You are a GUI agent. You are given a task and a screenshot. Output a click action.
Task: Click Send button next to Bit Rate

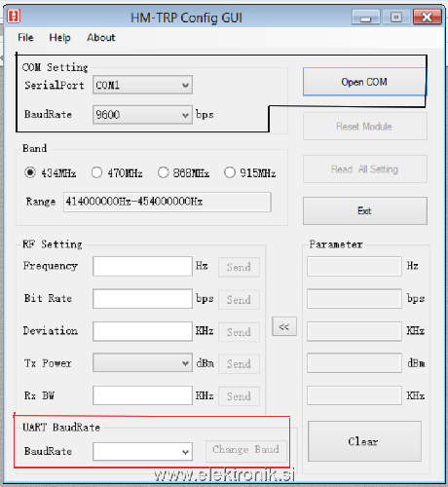coord(239,299)
